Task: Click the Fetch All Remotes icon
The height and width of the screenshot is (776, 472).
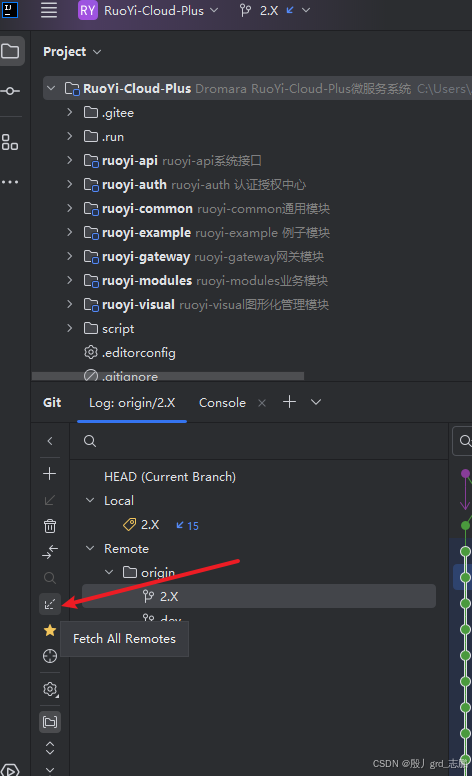Action: (49, 604)
